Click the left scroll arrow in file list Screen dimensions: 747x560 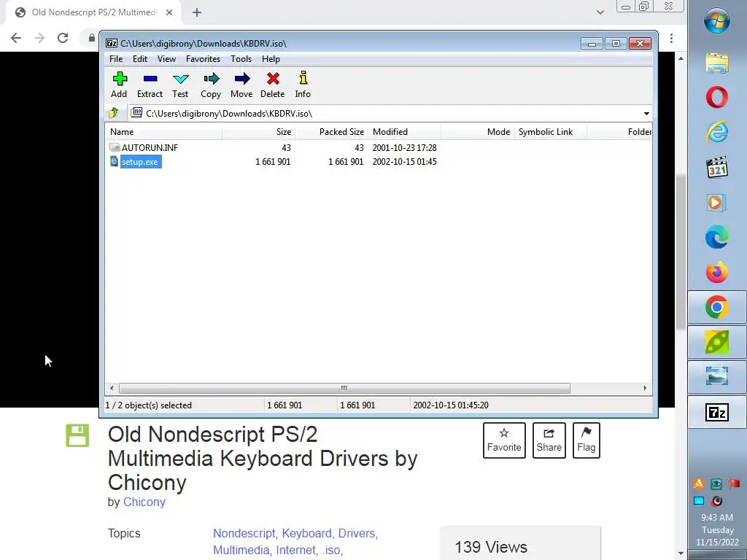point(112,388)
